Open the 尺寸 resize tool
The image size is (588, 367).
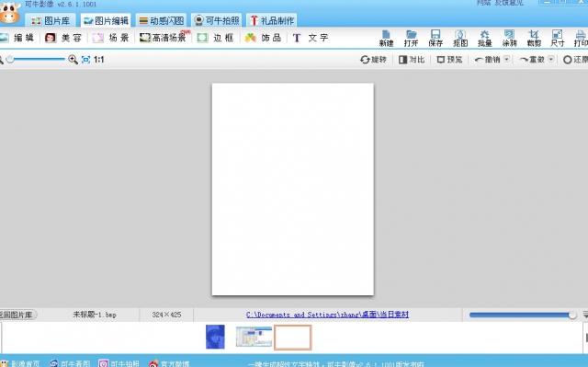[x=558, y=39]
